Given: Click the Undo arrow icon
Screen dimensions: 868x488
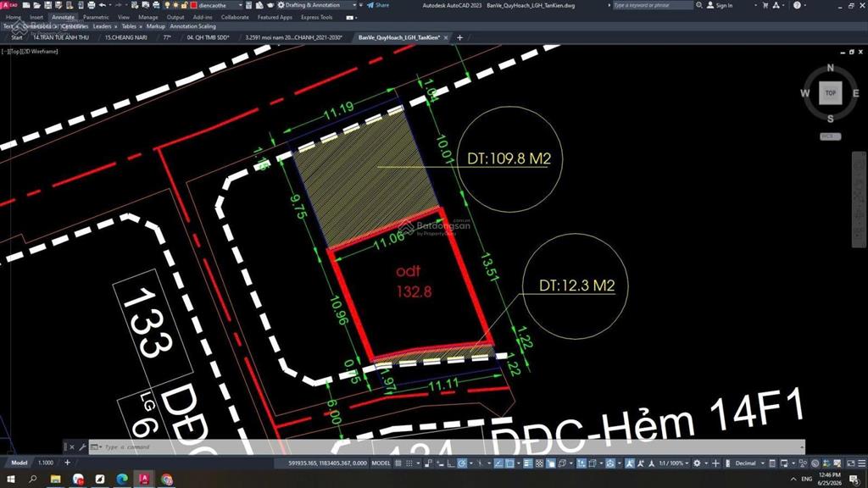Looking at the screenshot, I should tap(103, 5).
